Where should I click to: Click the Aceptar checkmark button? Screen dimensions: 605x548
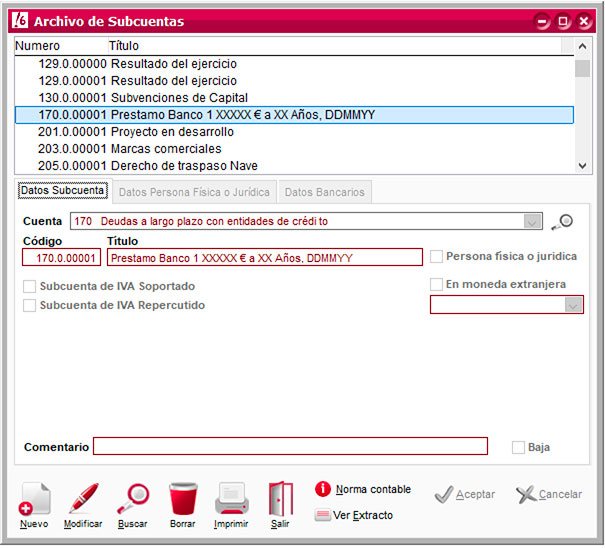(465, 494)
